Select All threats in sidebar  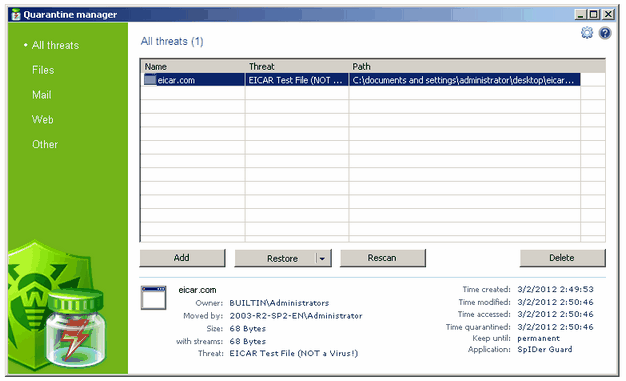point(55,46)
